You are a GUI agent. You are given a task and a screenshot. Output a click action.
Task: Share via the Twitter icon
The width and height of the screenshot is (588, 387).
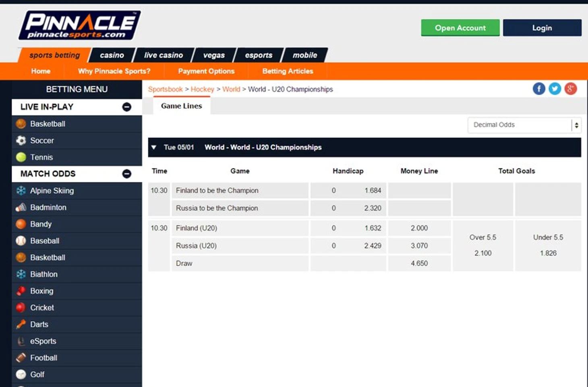(555, 89)
